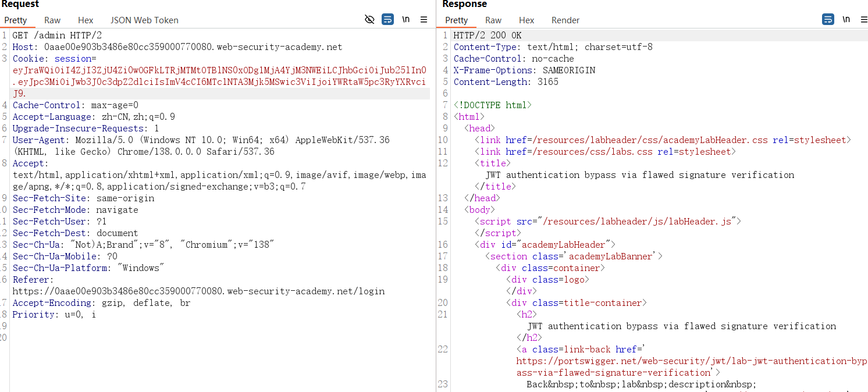Click the "<a class=link-back href='" line
The image size is (868, 392).
pos(582,350)
